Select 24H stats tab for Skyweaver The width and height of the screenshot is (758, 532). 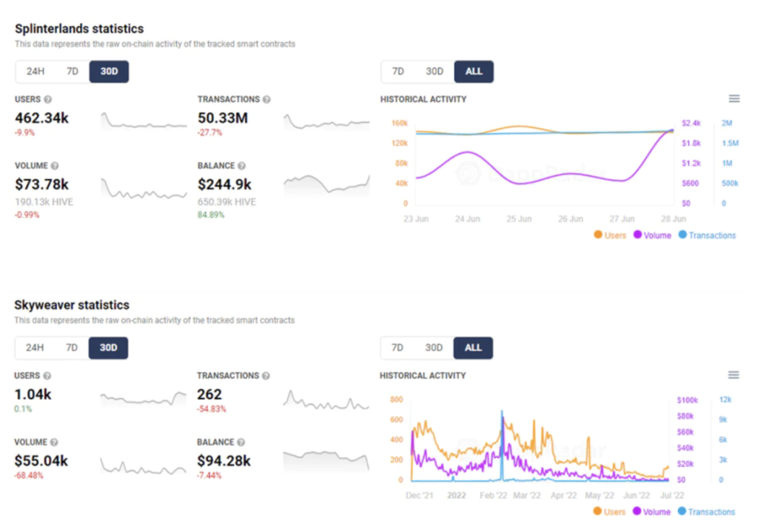point(35,348)
